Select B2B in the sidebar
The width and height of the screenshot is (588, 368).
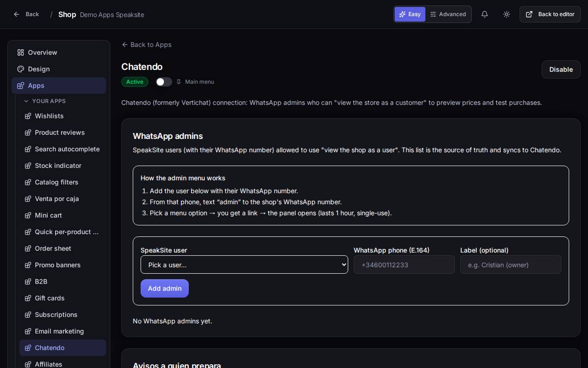pos(62,282)
